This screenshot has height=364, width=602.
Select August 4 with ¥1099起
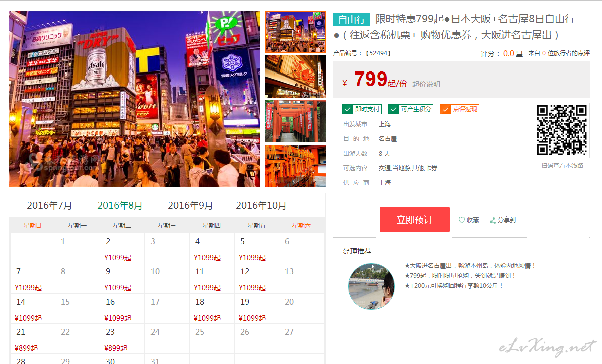(211, 248)
